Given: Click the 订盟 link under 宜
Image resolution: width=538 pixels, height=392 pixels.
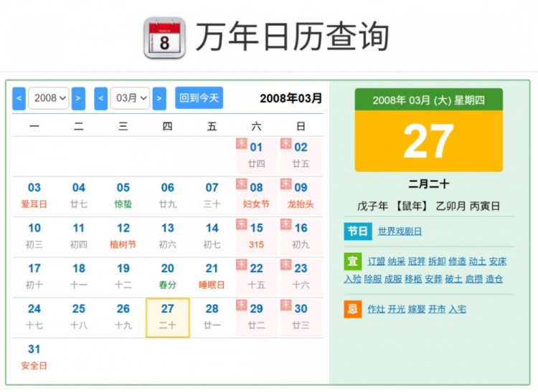Looking at the screenshot, I should (376, 262).
